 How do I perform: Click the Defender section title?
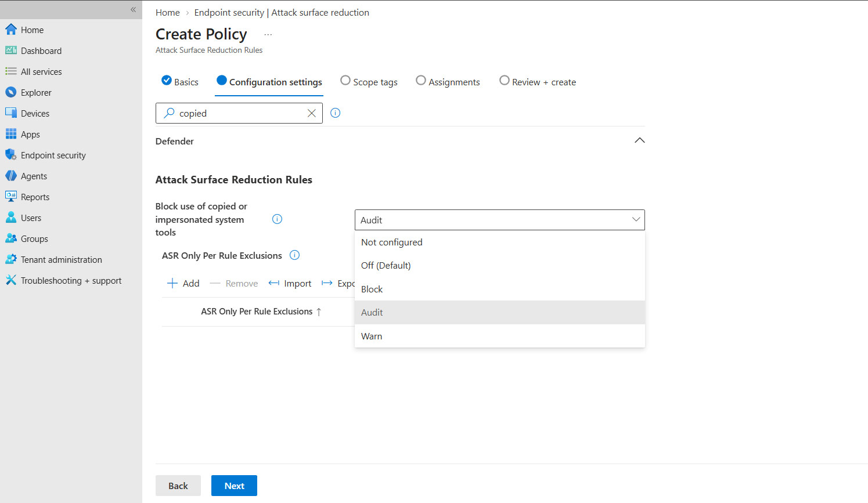[175, 141]
